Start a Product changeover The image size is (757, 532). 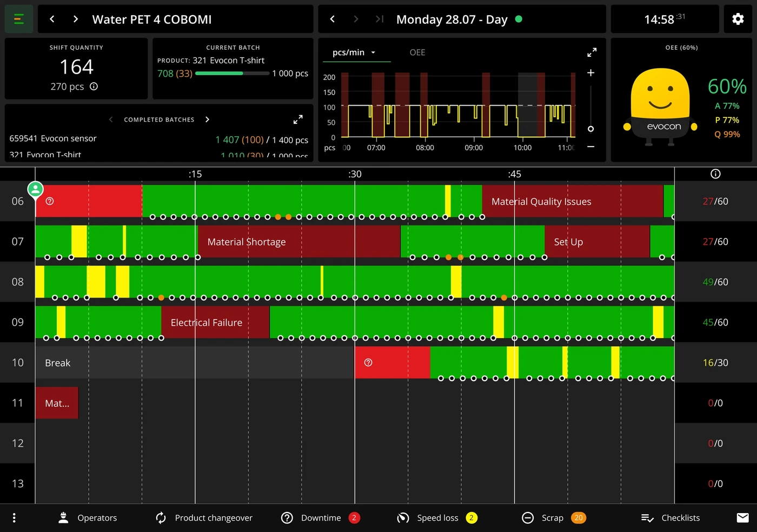tap(204, 518)
